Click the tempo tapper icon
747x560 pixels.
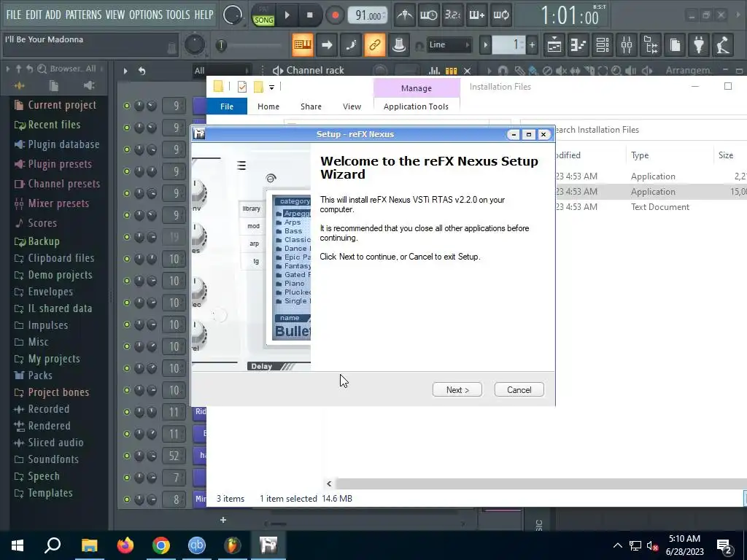723,45
